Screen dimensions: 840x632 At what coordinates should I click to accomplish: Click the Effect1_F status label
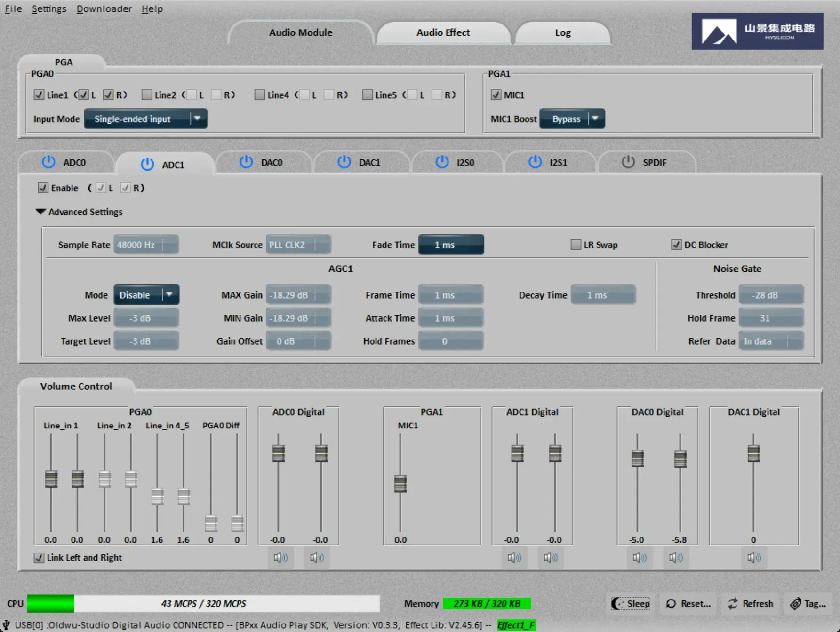[516, 625]
